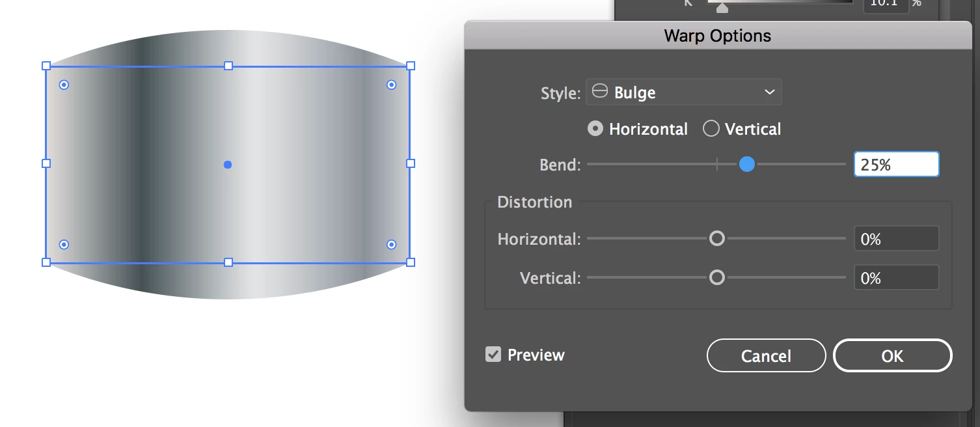Click the K color slider thumb

[722, 8]
